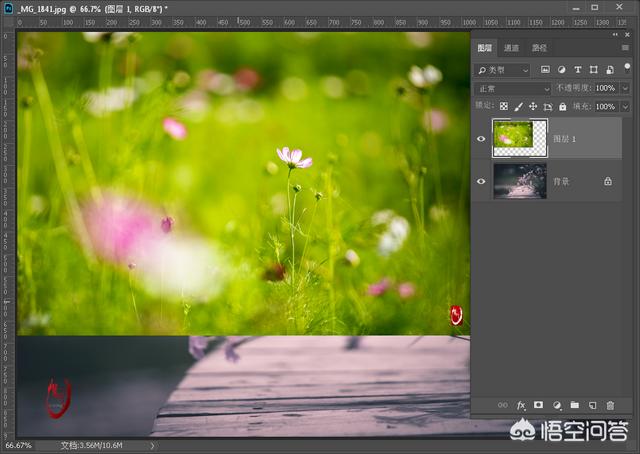Switch to the 路径 paths tab
Screen dimensions: 640x454
coord(539,48)
